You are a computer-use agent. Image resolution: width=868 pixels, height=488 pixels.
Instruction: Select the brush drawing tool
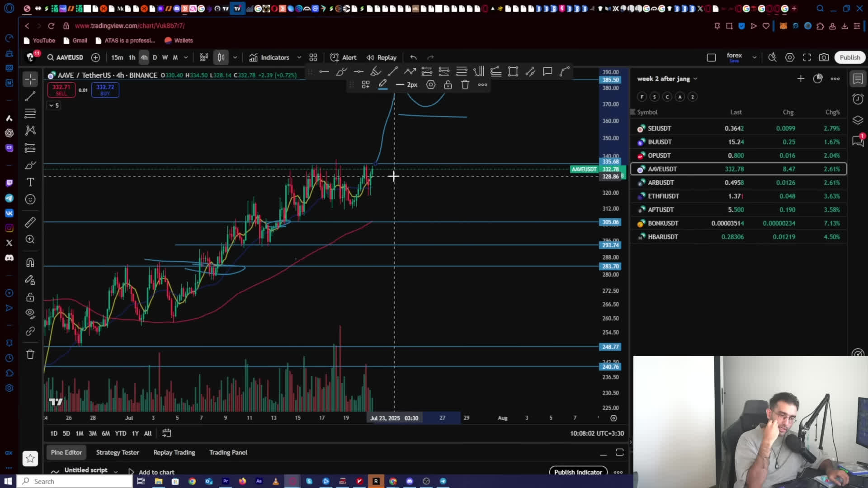[x=30, y=165]
